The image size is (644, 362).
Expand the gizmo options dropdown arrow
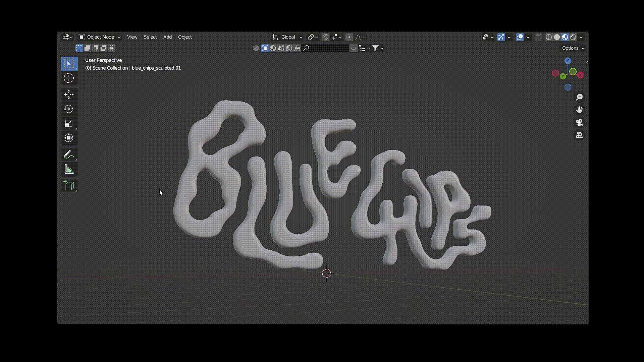[x=509, y=37]
